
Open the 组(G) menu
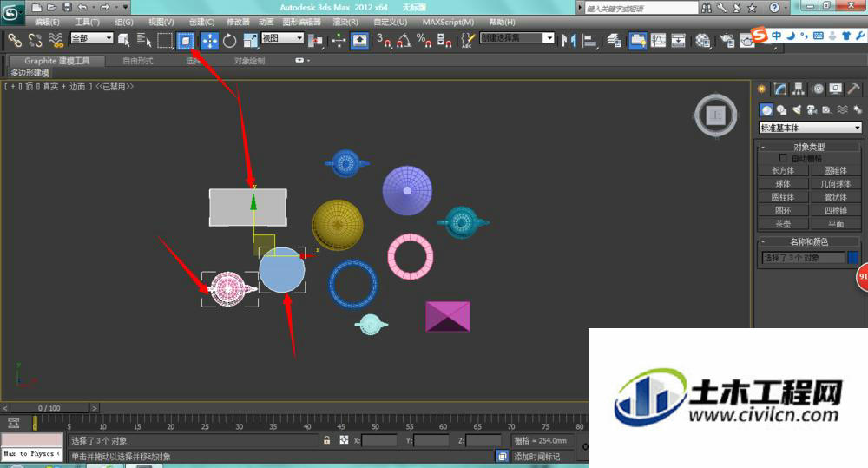pos(124,23)
